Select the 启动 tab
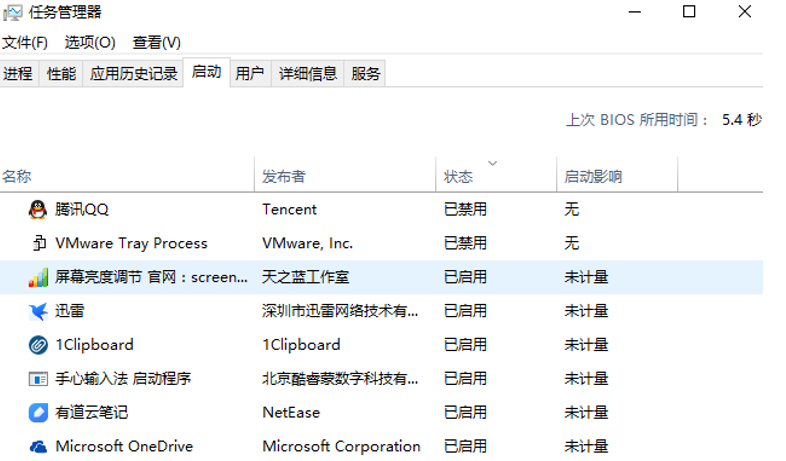Image resolution: width=786 pixels, height=461 pixels. click(207, 72)
